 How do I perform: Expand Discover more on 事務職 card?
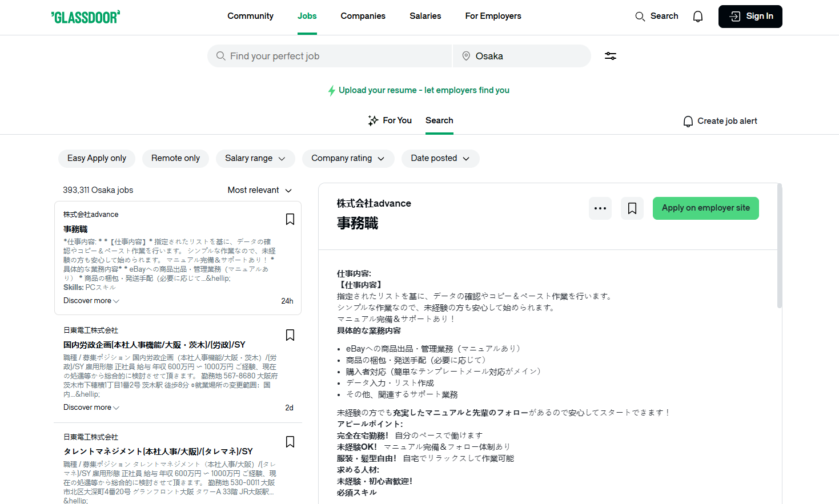[x=91, y=301]
